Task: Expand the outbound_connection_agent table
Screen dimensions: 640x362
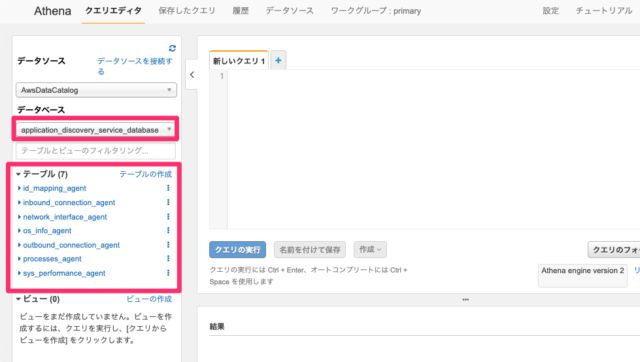Action: tap(19, 245)
